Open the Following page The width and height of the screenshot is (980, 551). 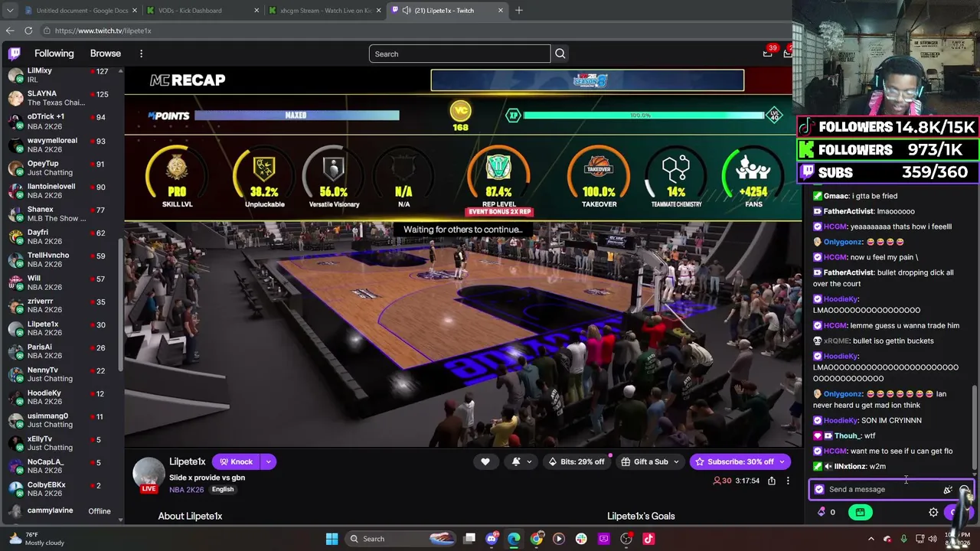click(54, 54)
